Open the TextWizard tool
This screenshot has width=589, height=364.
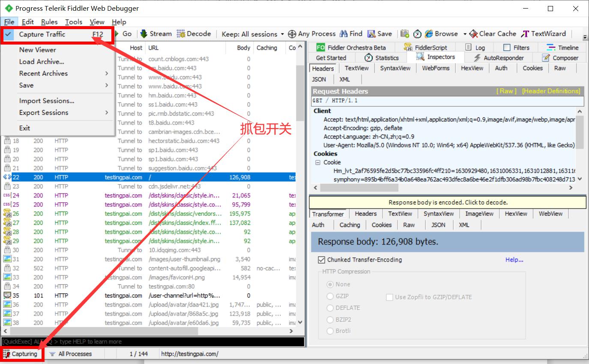click(525, 34)
